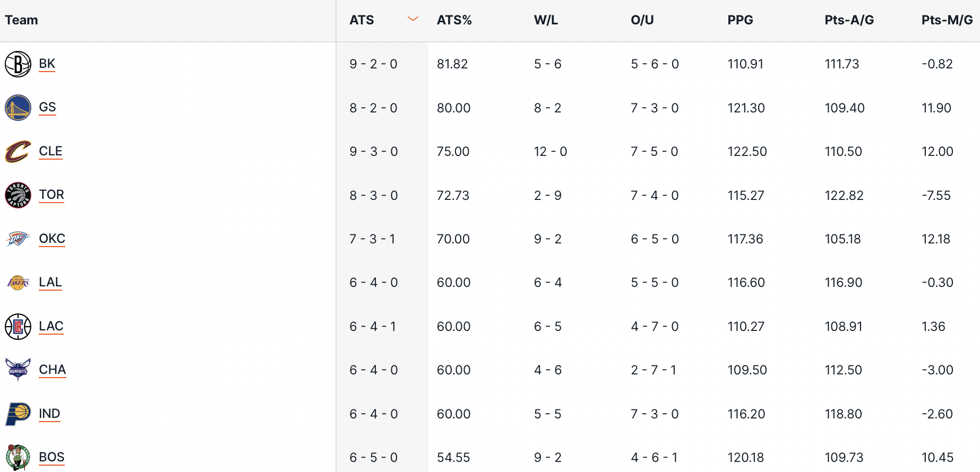Click the Boston Celtics logo icon
The width and height of the screenshot is (980, 472).
coord(18,457)
